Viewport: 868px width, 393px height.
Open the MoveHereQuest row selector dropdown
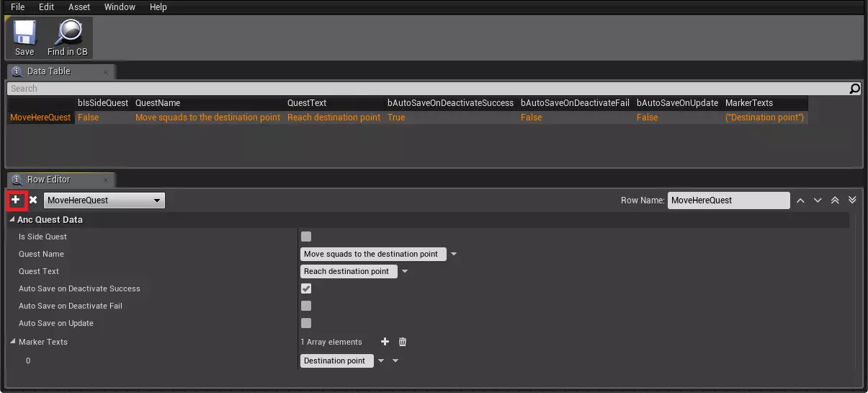pyautogui.click(x=104, y=200)
